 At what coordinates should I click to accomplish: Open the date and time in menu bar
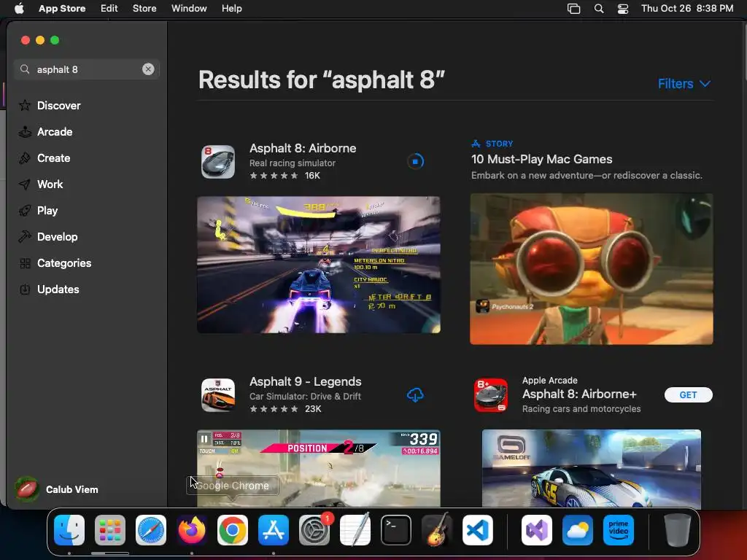click(687, 9)
